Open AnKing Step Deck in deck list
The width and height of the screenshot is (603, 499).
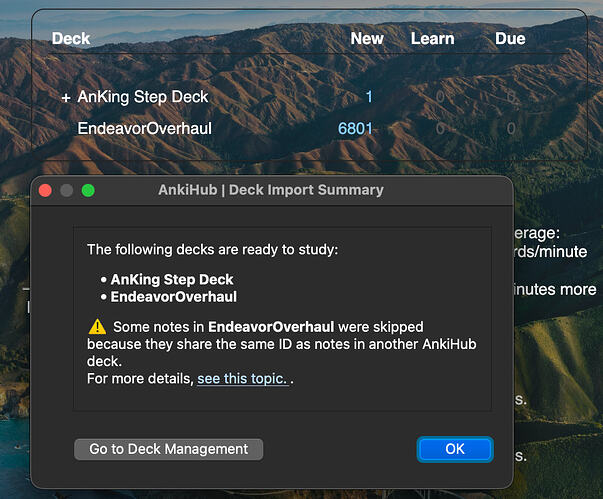pyautogui.click(x=143, y=97)
